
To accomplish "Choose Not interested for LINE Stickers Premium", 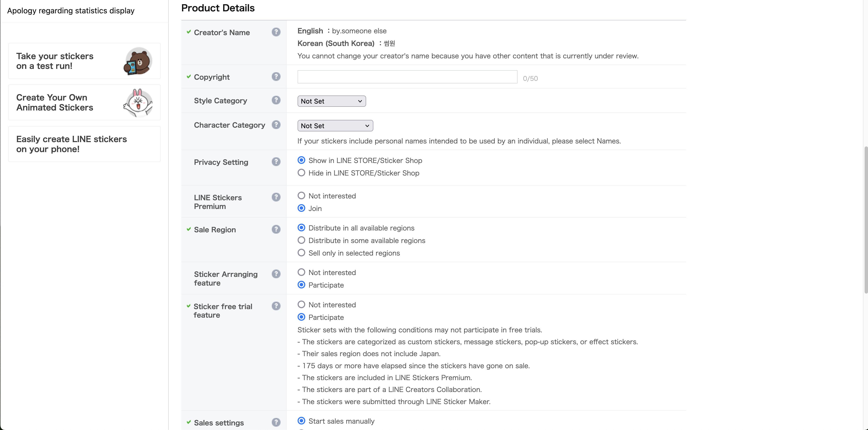I will 301,196.
